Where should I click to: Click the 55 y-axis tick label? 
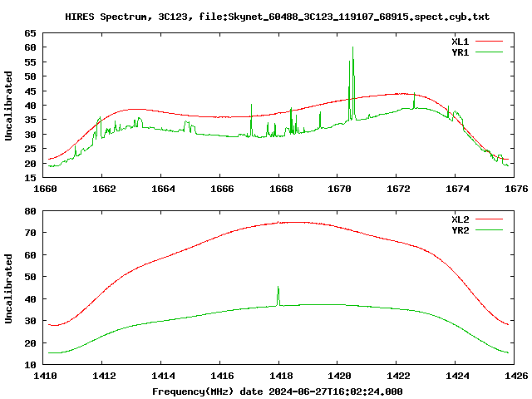[x=30, y=62]
